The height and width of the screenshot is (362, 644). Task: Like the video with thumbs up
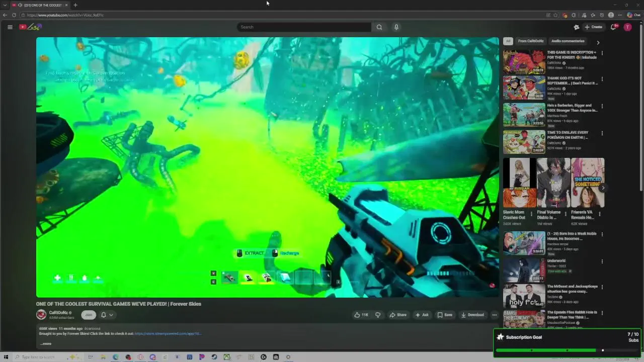tap(361, 315)
